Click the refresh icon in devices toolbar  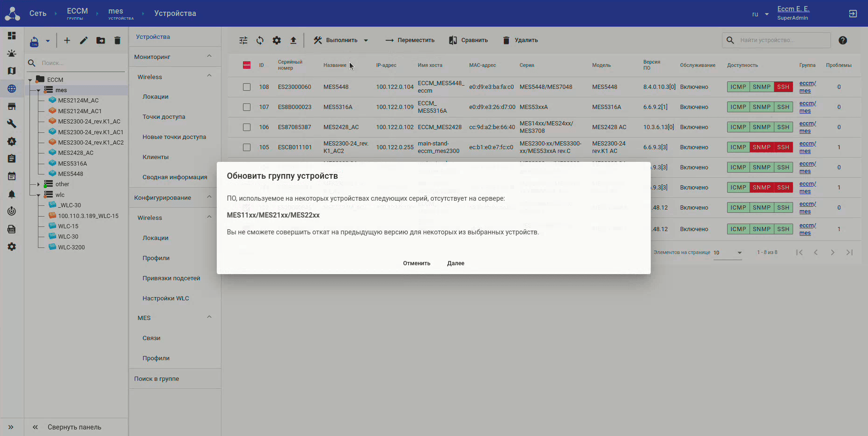click(x=260, y=40)
